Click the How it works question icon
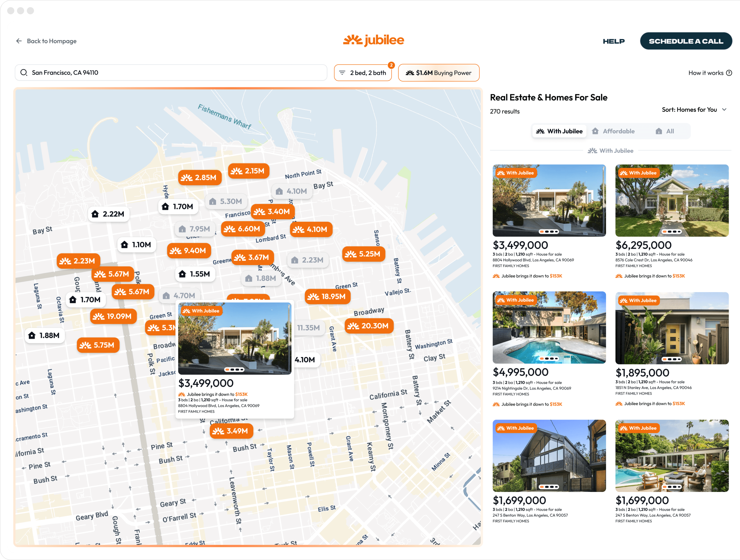 (x=729, y=73)
